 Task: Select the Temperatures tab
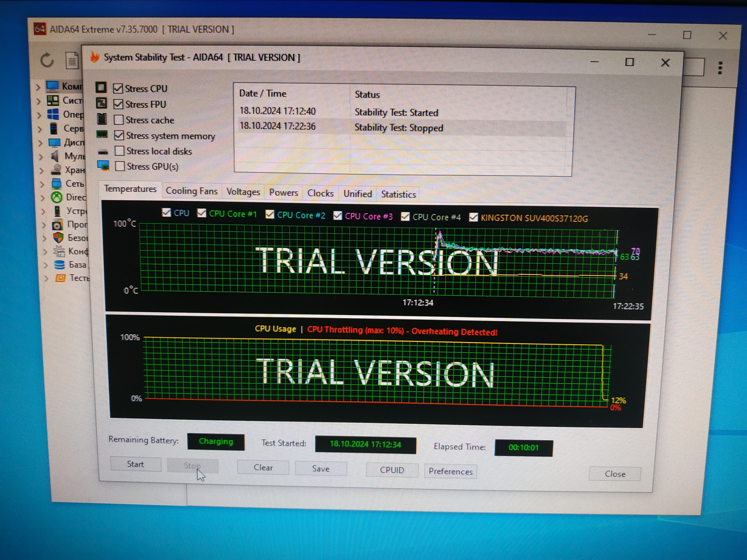tap(130, 189)
